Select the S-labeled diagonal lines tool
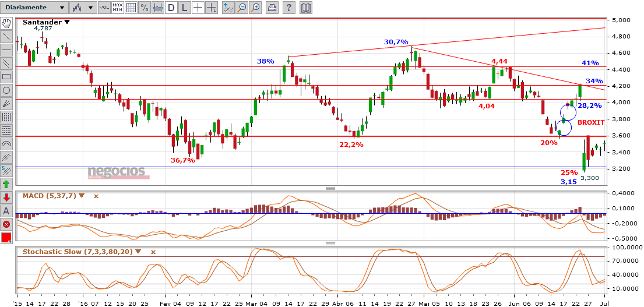This screenshot has width=644, height=307. [6, 170]
